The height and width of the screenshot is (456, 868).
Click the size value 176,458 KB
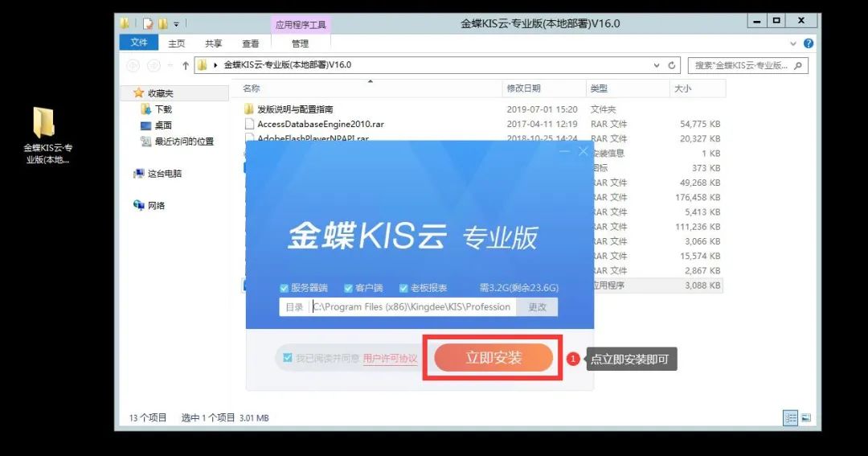click(x=698, y=197)
